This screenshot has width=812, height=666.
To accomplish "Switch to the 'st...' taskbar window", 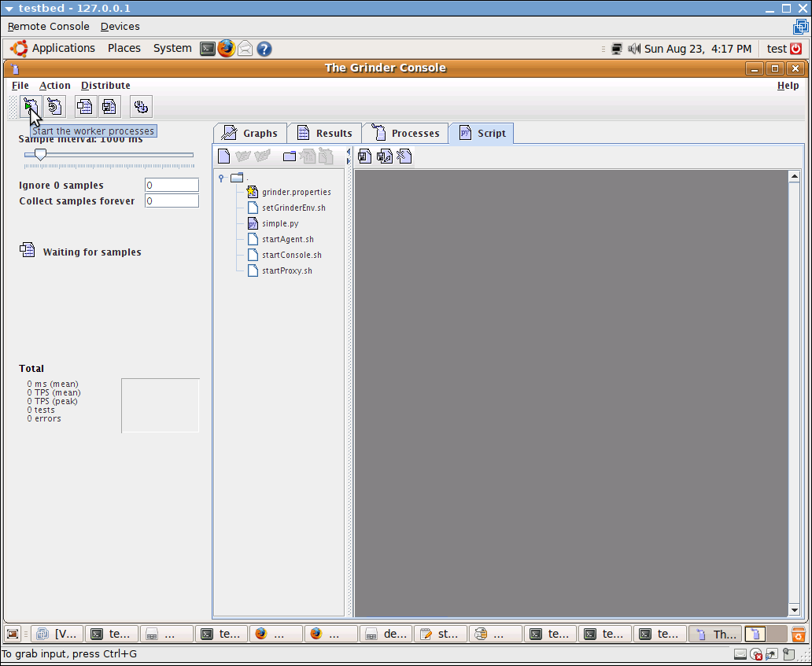I will pos(441,634).
